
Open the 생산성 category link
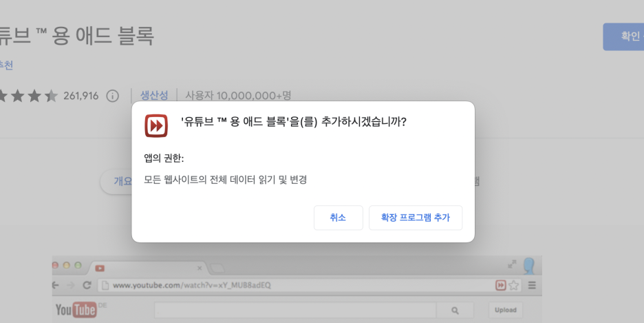(154, 95)
